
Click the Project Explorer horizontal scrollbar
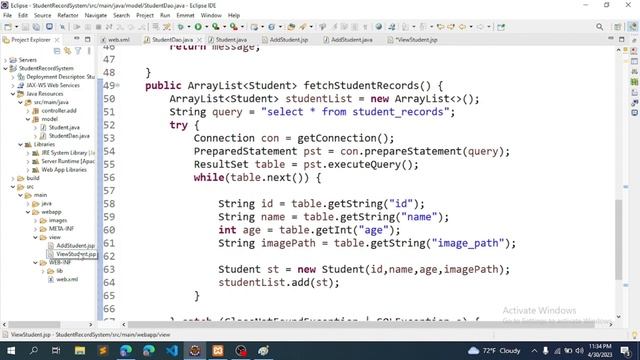tap(34, 324)
